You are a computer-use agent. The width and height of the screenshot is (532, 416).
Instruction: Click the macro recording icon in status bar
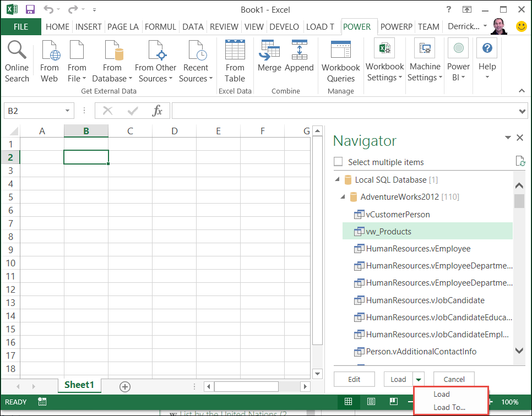(42, 402)
